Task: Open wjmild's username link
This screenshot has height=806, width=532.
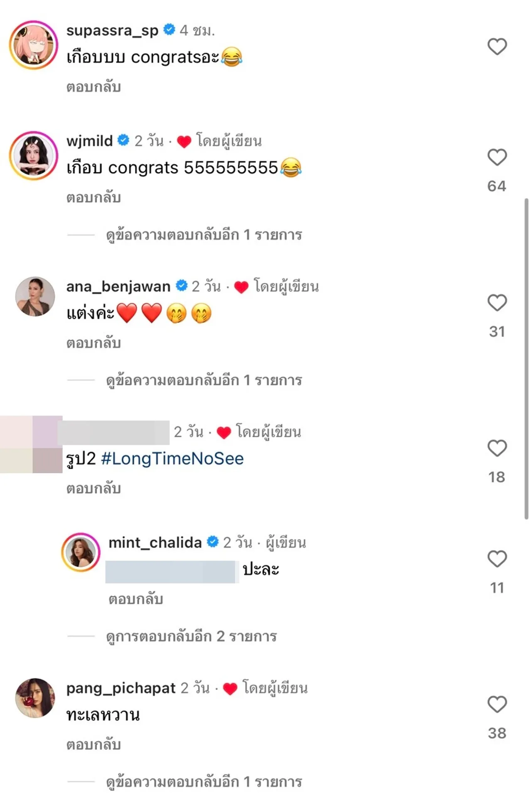Action: click(87, 141)
